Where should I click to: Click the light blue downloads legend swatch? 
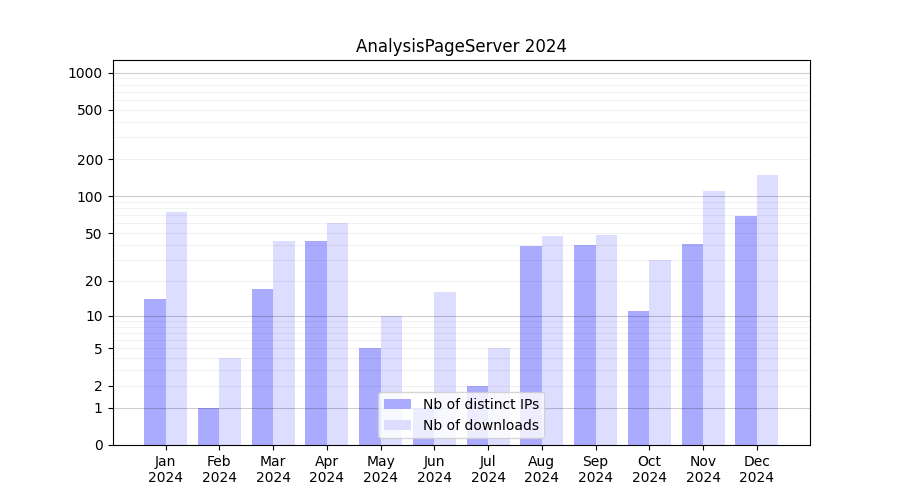tap(397, 425)
